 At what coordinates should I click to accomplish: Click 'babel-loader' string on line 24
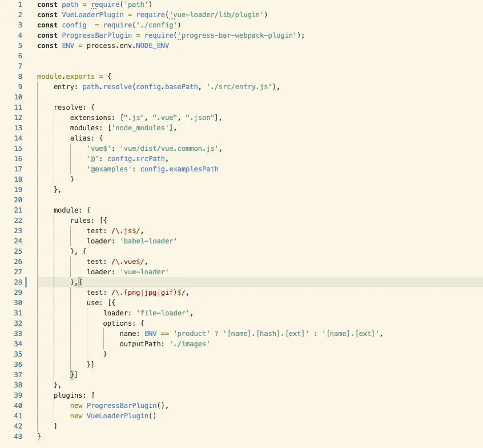pyautogui.click(x=148, y=241)
